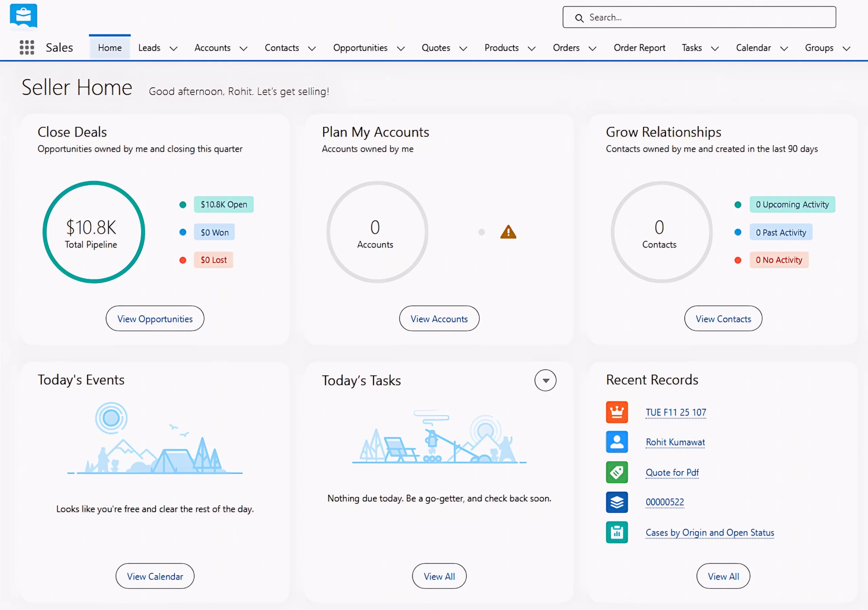Expand the Leads dropdown chevron
Image resolution: width=868 pixels, height=610 pixels.
click(174, 48)
